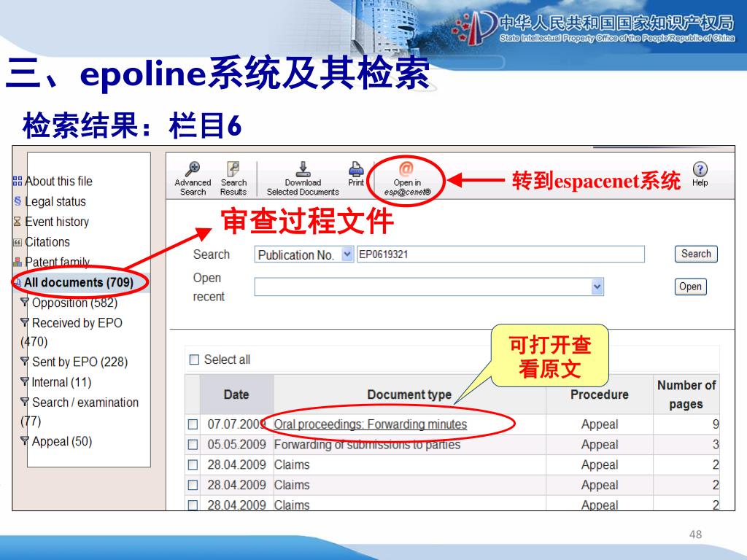Screen dimensions: 747x560
Task: Sort by Document type column header
Action: 409,394
